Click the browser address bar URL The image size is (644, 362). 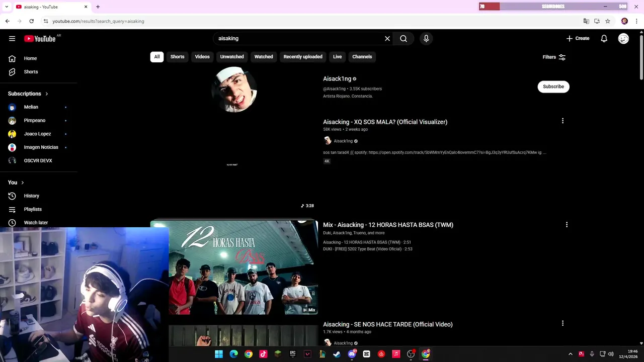(x=98, y=21)
